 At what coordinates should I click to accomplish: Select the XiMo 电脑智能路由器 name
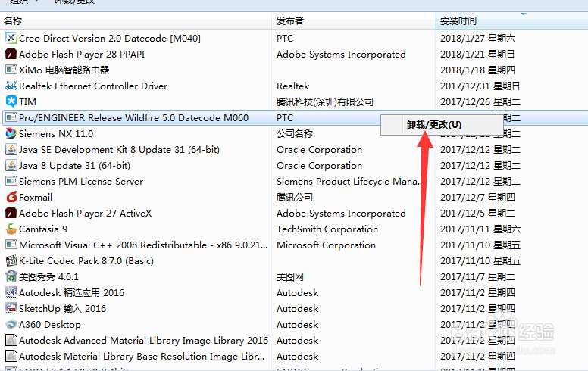(64, 70)
